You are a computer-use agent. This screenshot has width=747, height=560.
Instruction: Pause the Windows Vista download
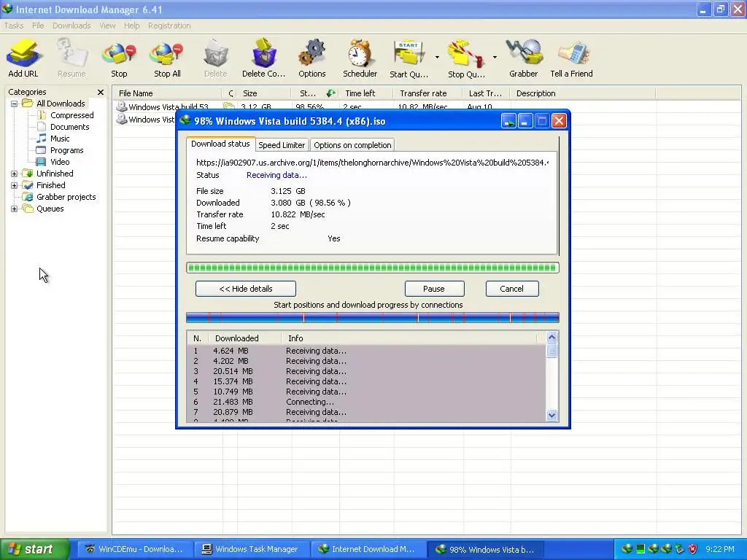click(x=435, y=289)
